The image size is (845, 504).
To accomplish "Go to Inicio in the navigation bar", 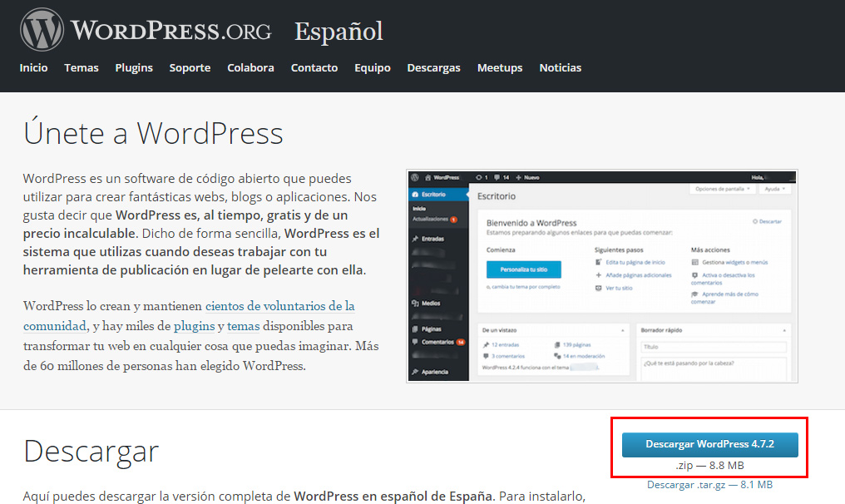I will (33, 68).
